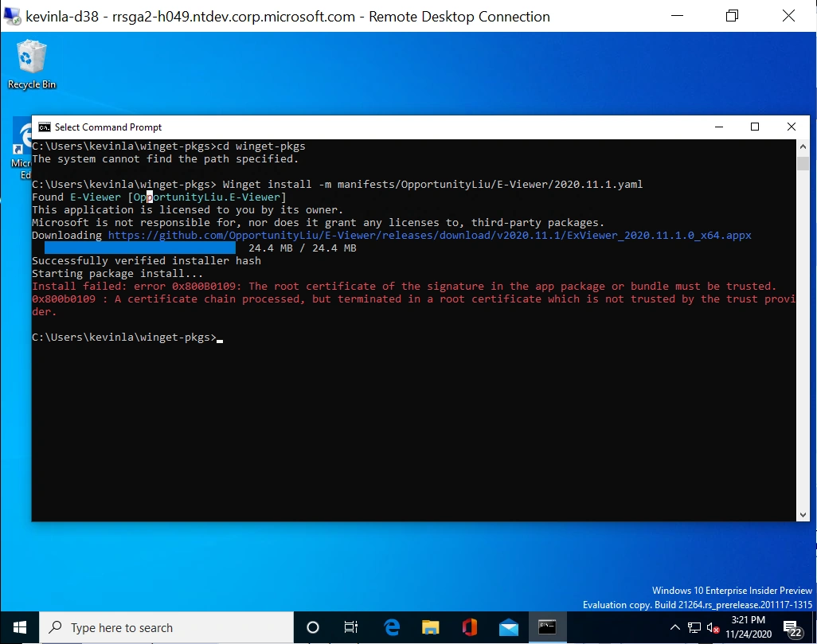This screenshot has width=817, height=644.
Task: Click the blue download progress bar
Action: [x=139, y=248]
